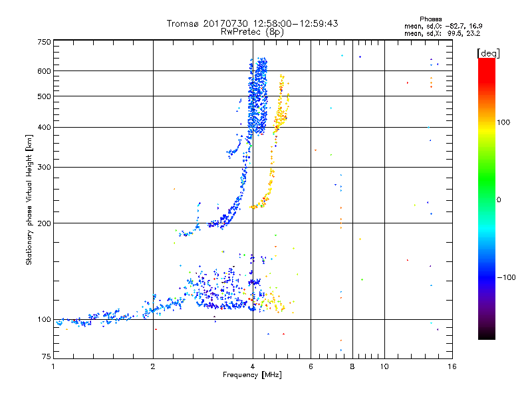Click the x-axis '16' tick label
The image size is (532, 399).
(x=452, y=366)
